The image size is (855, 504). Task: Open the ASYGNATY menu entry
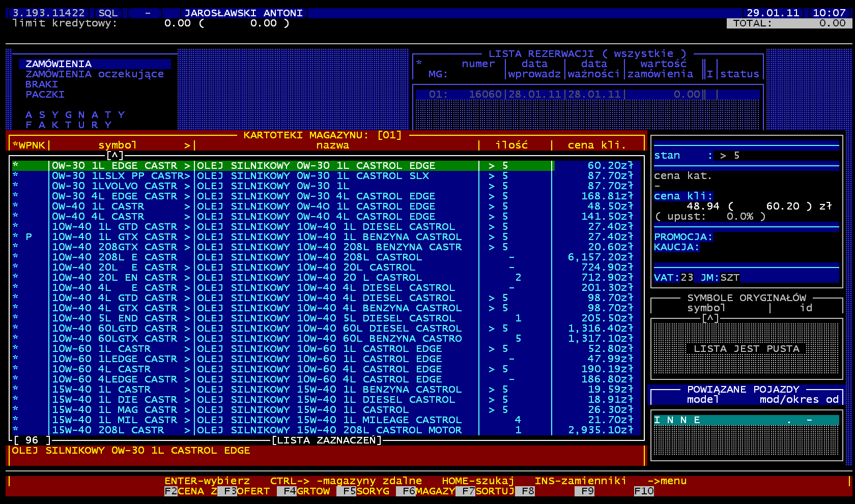point(75,115)
